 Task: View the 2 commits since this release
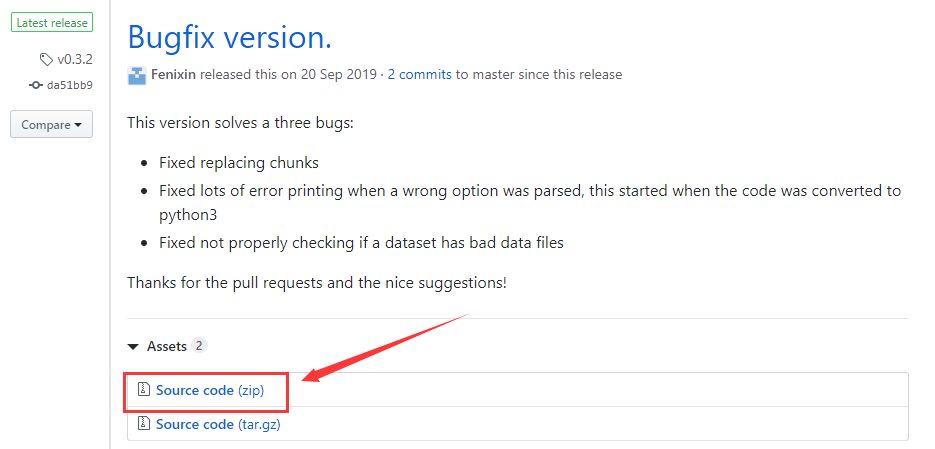(419, 75)
